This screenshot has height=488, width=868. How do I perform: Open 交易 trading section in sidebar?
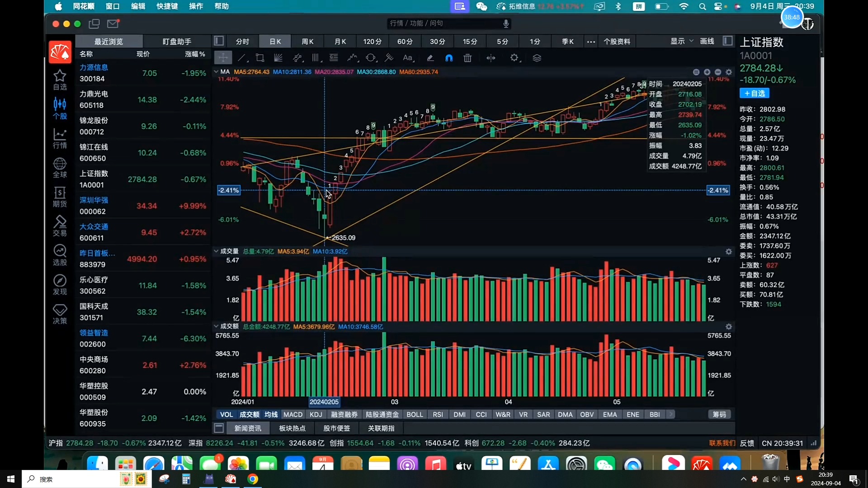[x=60, y=226]
